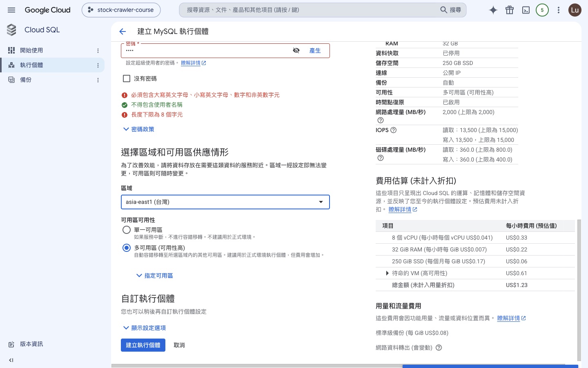The height and width of the screenshot is (368, 588).
Task: Click the 取消 button
Action: [179, 345]
